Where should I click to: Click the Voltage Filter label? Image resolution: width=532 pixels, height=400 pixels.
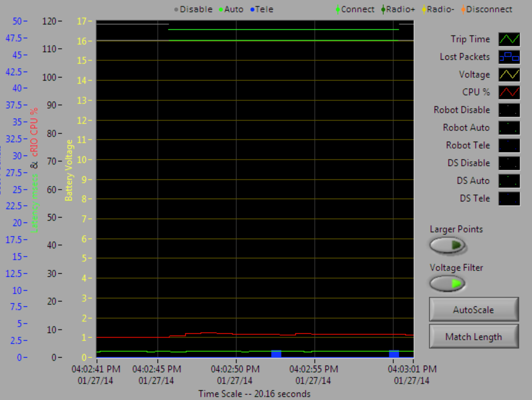click(x=456, y=268)
